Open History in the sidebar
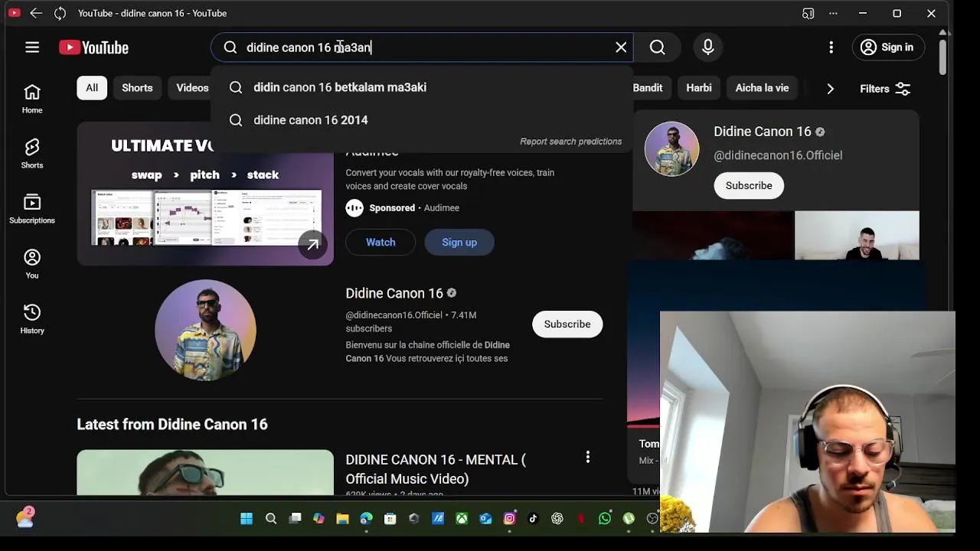The image size is (980, 551). [32, 319]
